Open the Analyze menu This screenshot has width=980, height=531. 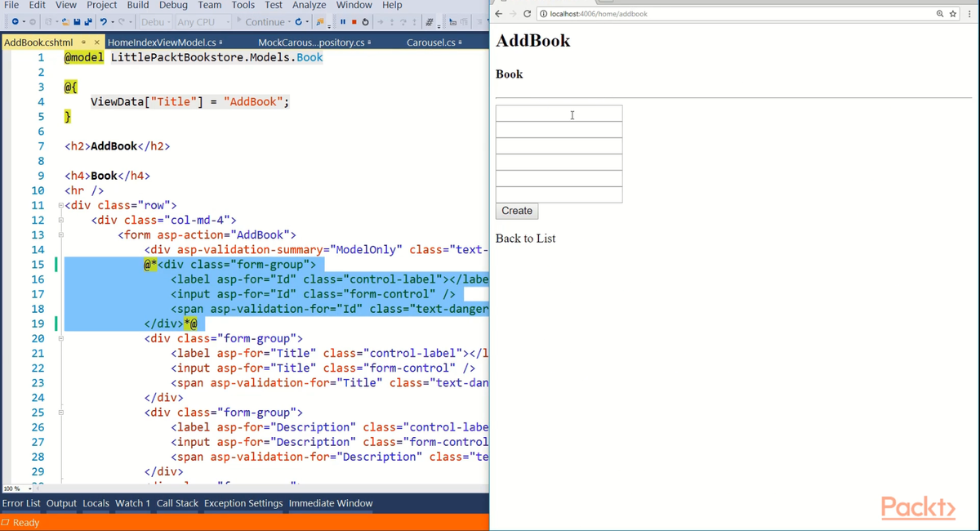click(310, 5)
